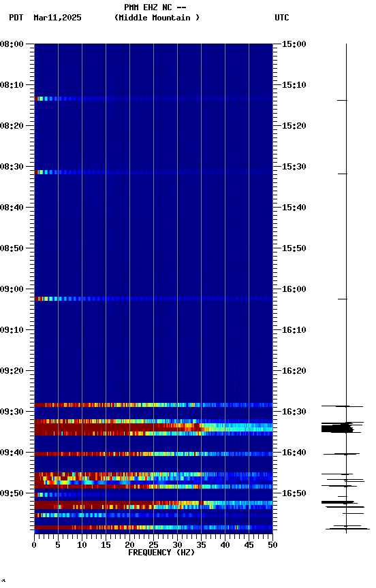
Task: Click the '16:00' UTC time label
Action: (294, 289)
